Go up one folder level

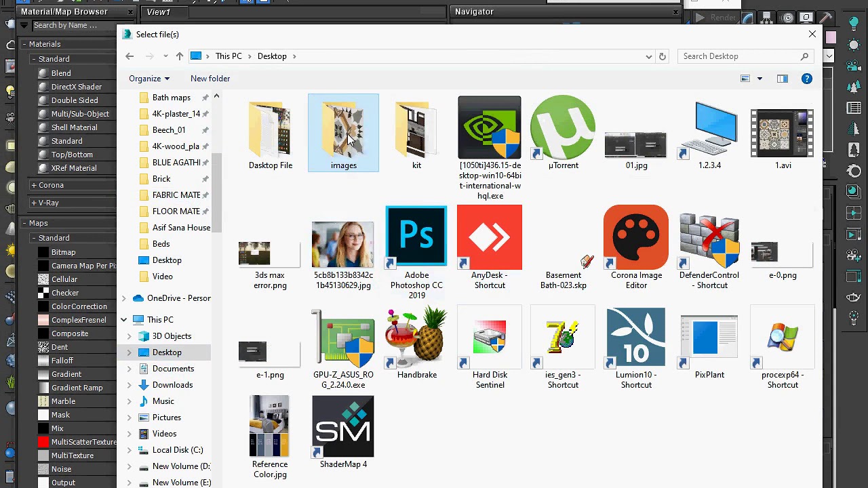[x=179, y=56]
